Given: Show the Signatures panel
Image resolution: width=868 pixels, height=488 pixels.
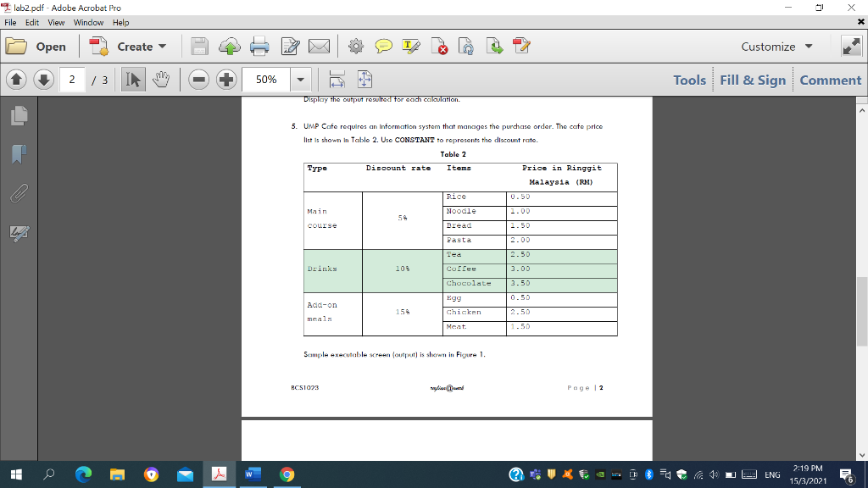Looking at the screenshot, I should 19,233.
